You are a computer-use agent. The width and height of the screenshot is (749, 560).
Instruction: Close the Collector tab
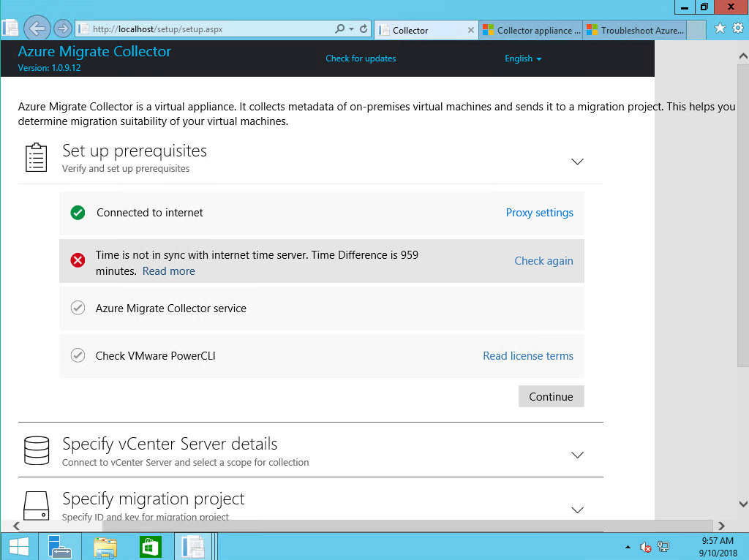[470, 30]
